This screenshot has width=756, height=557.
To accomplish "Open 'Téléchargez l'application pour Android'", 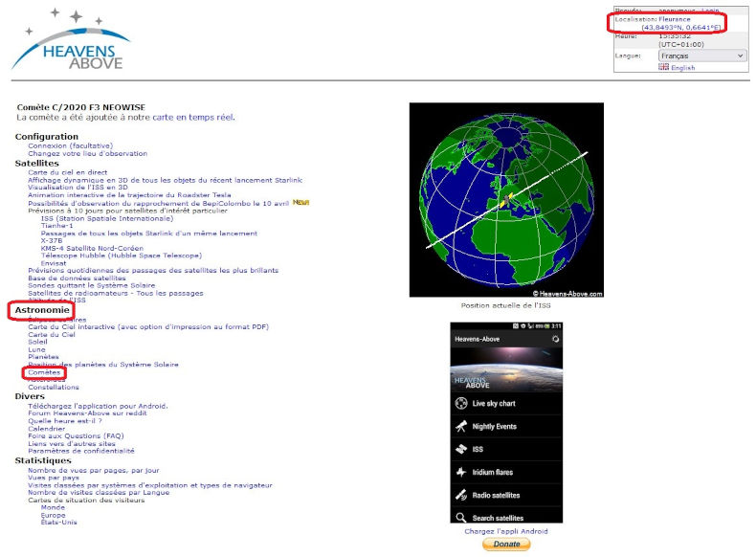I will (x=98, y=406).
